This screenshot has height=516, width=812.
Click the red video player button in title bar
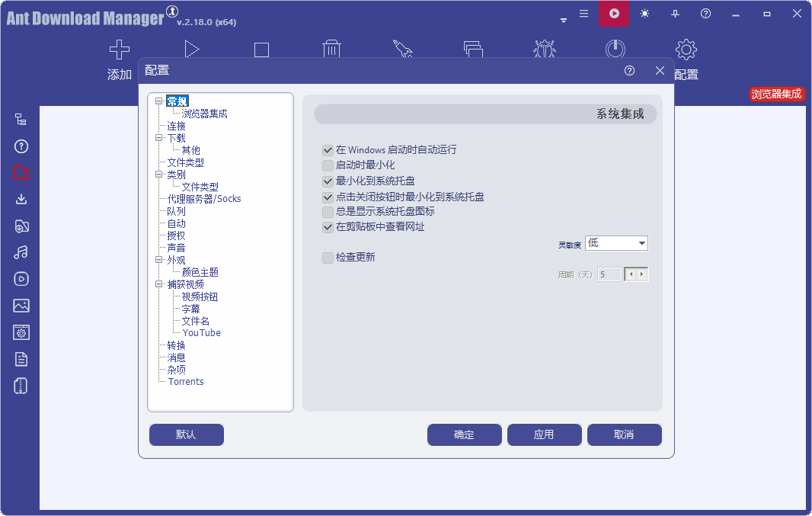pyautogui.click(x=614, y=14)
